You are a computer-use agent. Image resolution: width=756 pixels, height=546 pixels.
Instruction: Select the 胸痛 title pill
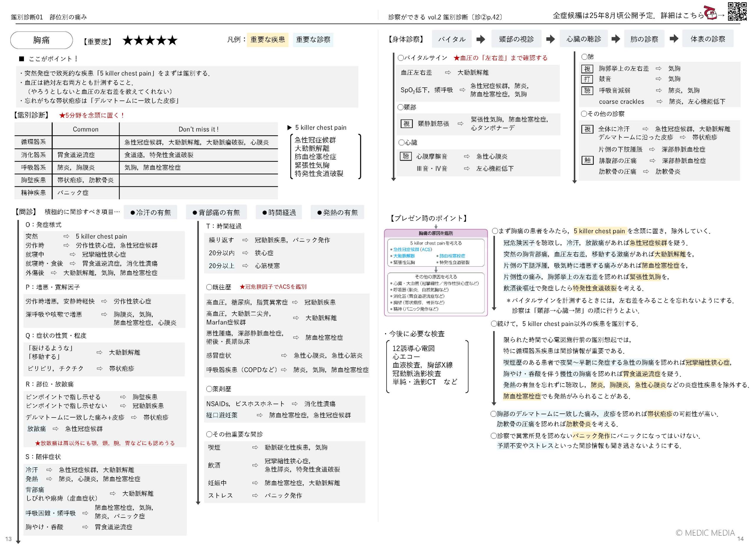41,40
